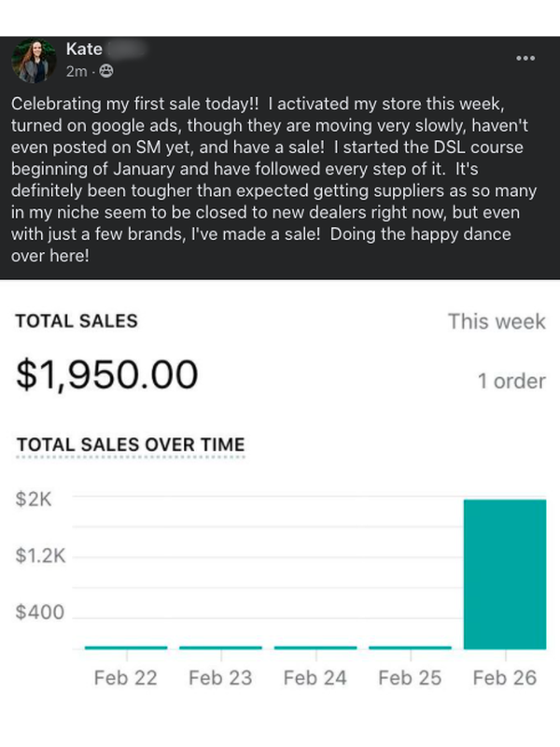Open the 'This week' date range selector
This screenshot has height=747, width=560.
tap(497, 321)
